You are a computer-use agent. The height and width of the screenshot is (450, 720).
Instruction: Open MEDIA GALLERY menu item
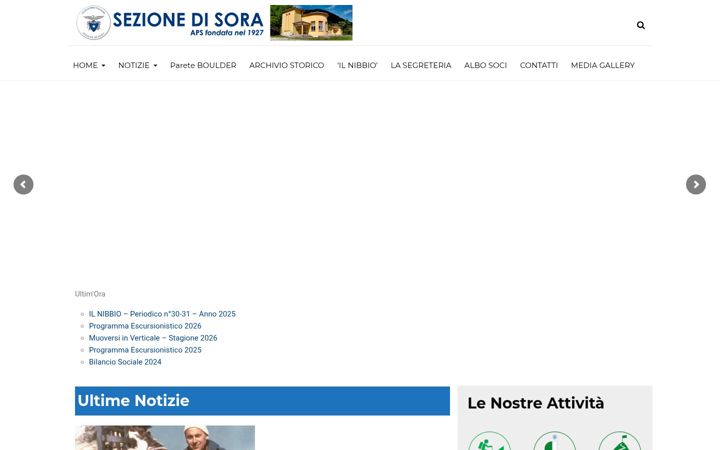click(602, 65)
